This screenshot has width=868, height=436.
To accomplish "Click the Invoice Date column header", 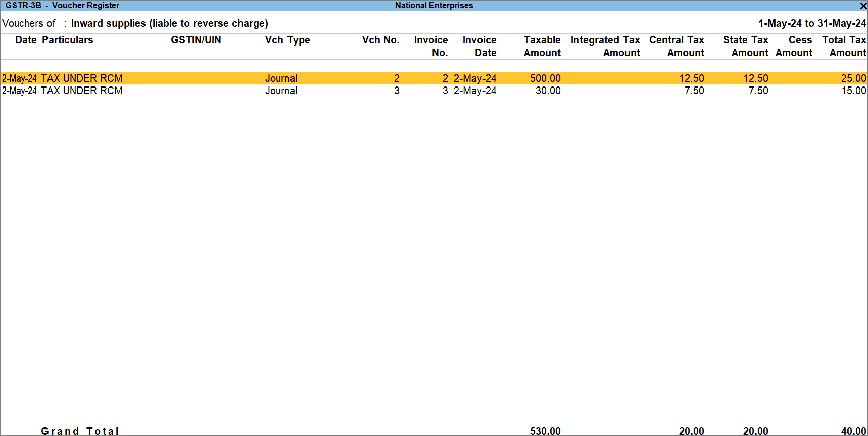I will click(x=479, y=46).
